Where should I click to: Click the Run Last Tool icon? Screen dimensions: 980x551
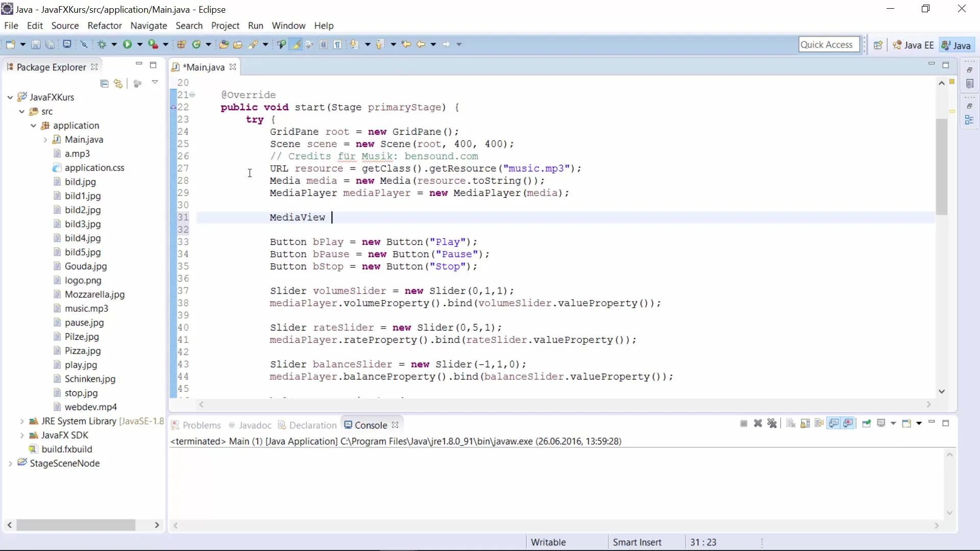click(153, 44)
